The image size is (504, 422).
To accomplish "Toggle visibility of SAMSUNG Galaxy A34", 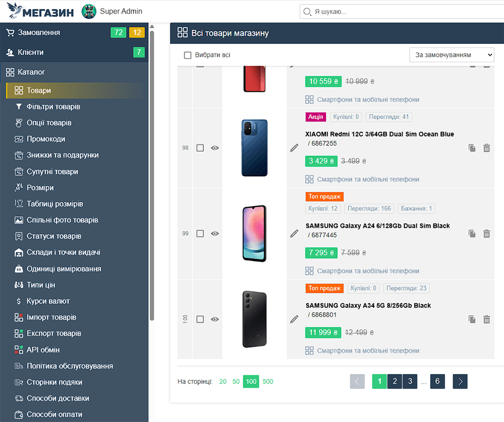I will [215, 319].
